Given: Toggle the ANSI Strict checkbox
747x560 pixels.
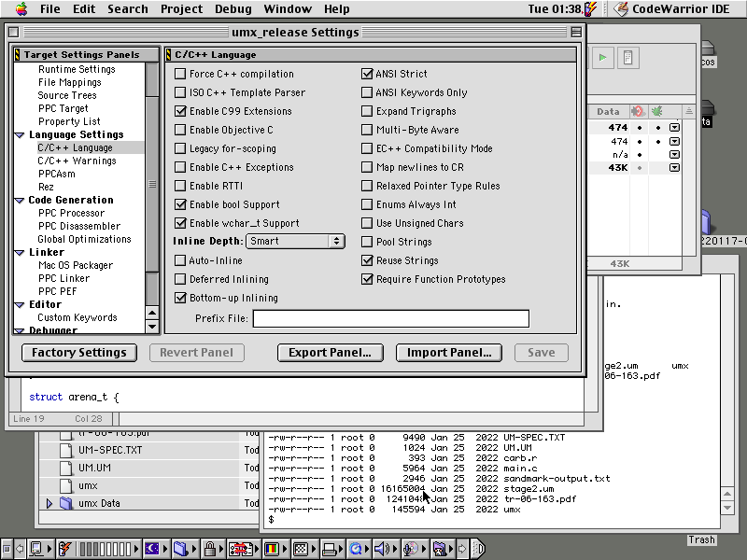Looking at the screenshot, I should tap(367, 74).
